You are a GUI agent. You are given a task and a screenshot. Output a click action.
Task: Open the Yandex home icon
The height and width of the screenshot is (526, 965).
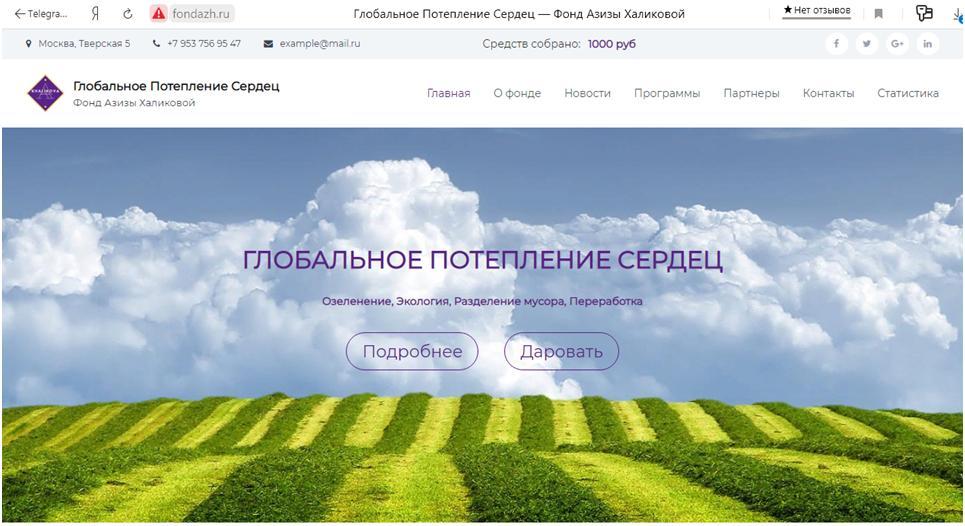click(95, 14)
